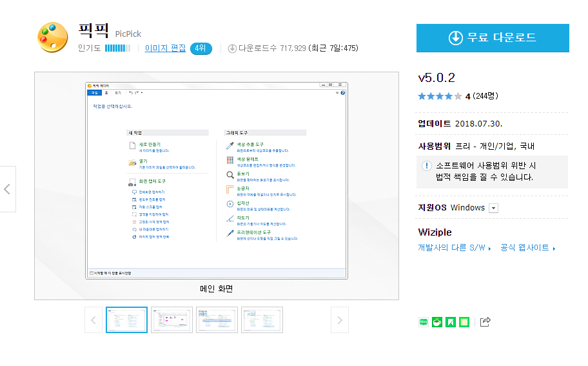Click the Wiziple developer name
The width and height of the screenshot is (588, 366).
pyautogui.click(x=435, y=232)
